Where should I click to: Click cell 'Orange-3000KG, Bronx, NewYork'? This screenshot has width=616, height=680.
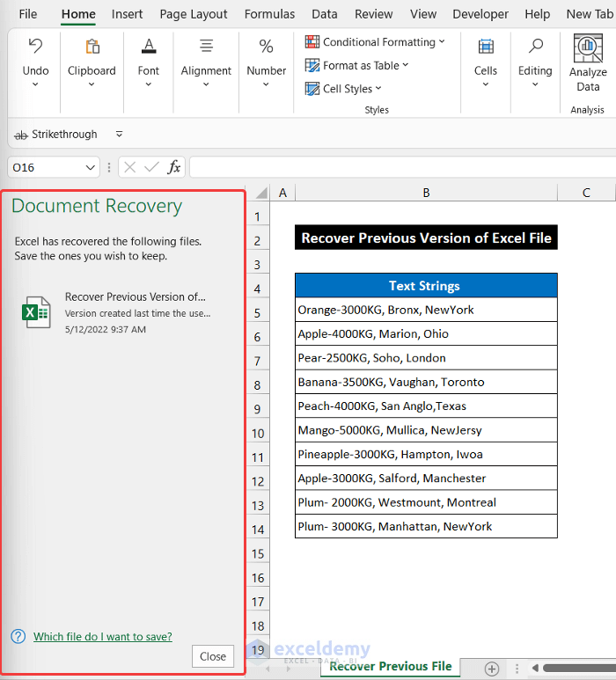[x=426, y=310]
